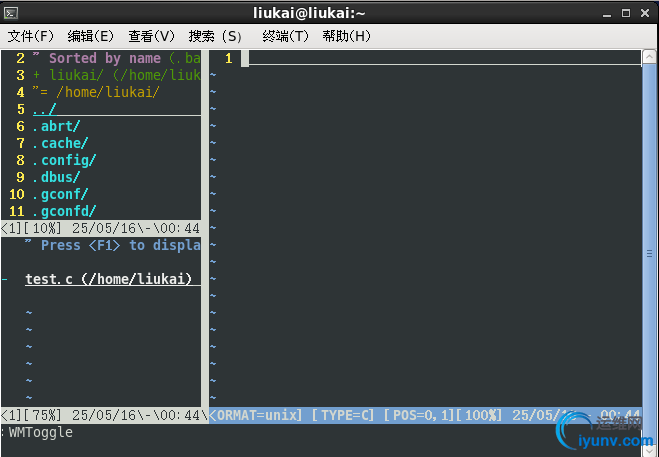The height and width of the screenshot is (457, 659).
Task: Click [POS=0,1] in status line
Action: click(x=419, y=415)
